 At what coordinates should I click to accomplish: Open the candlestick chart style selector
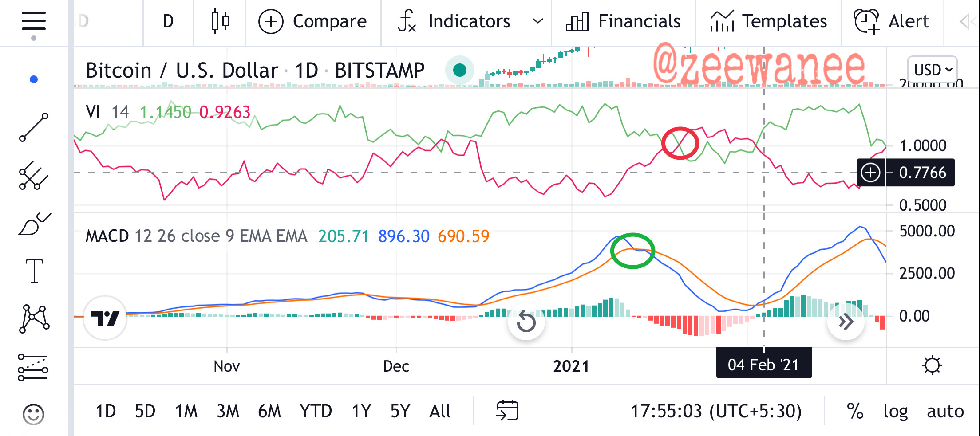[220, 21]
